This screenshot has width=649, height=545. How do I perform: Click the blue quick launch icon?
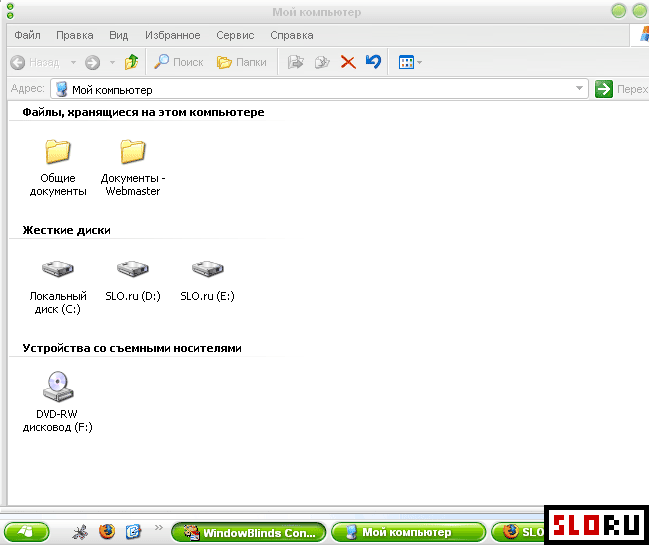tap(133, 532)
